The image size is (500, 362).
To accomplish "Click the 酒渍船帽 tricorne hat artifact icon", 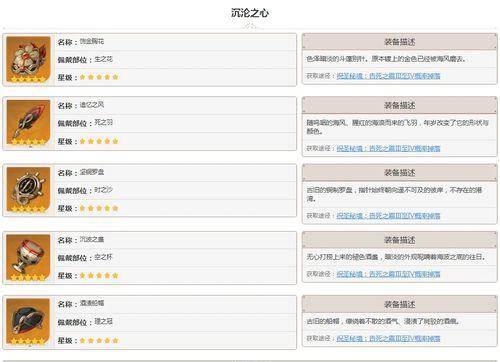I will click(28, 321).
